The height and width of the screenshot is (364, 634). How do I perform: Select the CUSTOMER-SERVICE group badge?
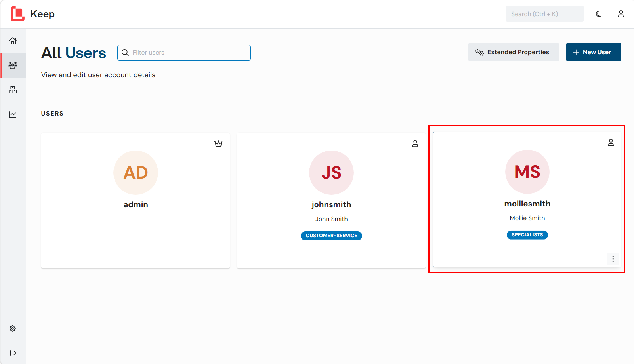tap(331, 236)
